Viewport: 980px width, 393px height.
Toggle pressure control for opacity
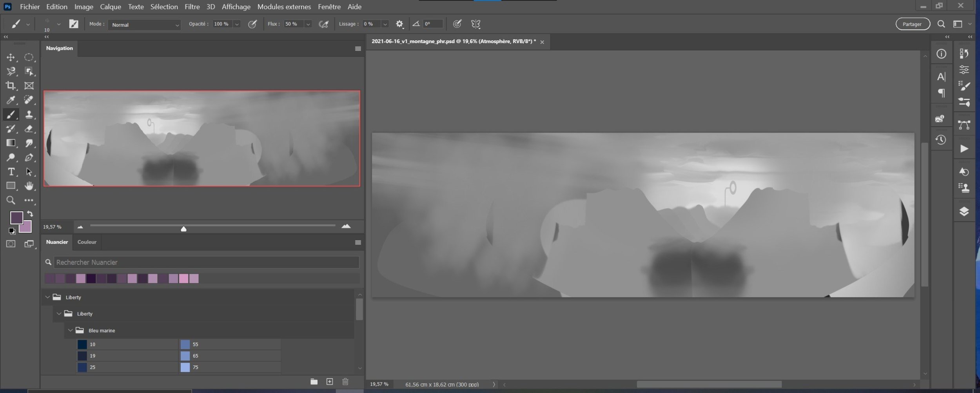[x=253, y=24]
